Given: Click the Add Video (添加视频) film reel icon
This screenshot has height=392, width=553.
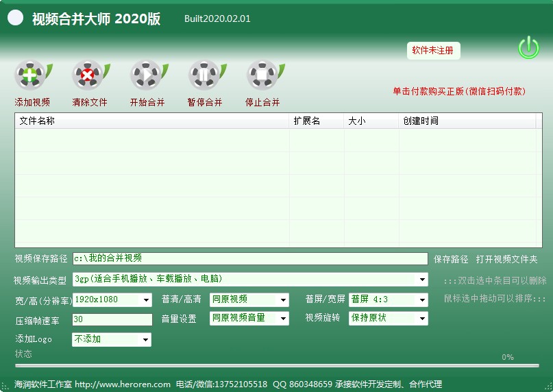Looking at the screenshot, I should 30,75.
